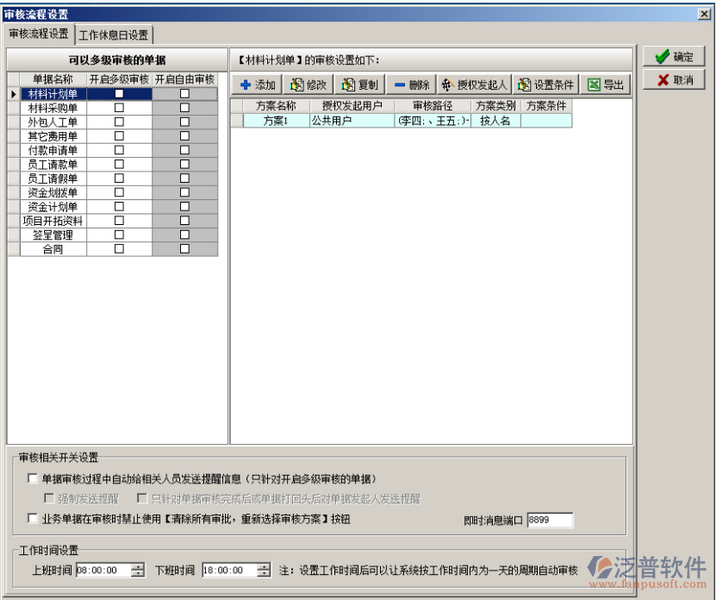Select the 审核流程设置 tab
The image size is (717, 600).
(x=39, y=34)
